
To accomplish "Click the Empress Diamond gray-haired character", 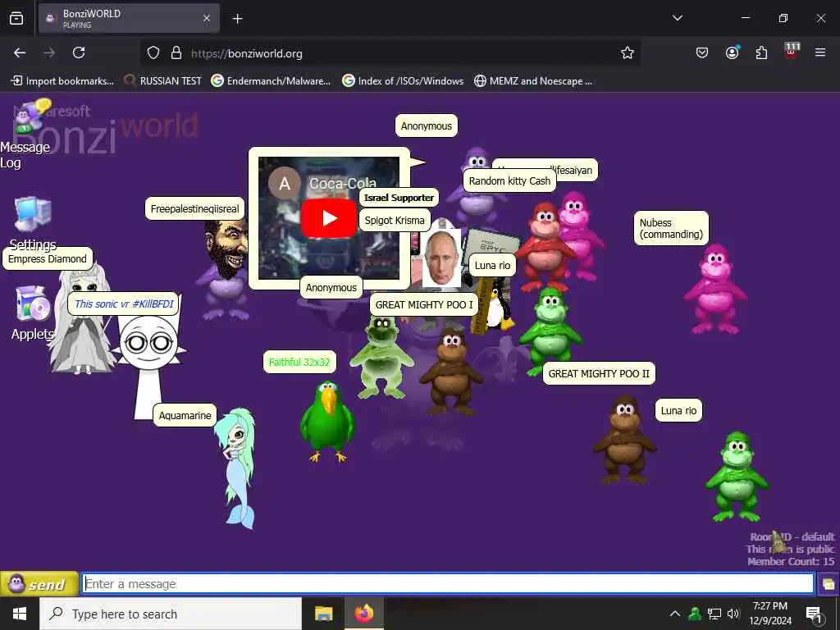I will (81, 321).
